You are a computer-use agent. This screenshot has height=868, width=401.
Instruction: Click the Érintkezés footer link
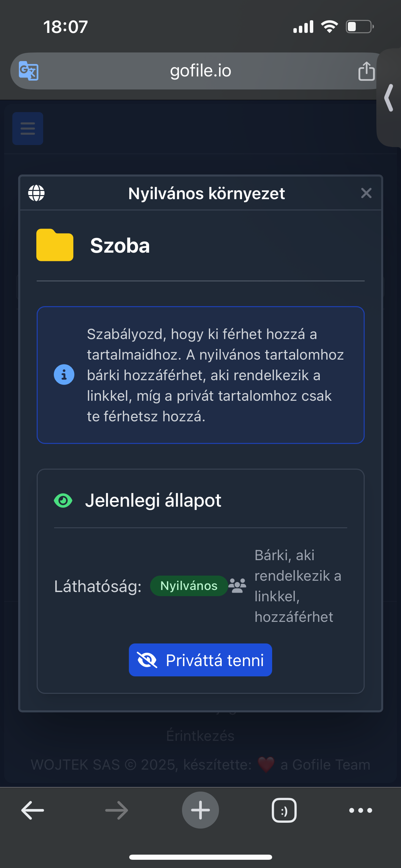(200, 736)
